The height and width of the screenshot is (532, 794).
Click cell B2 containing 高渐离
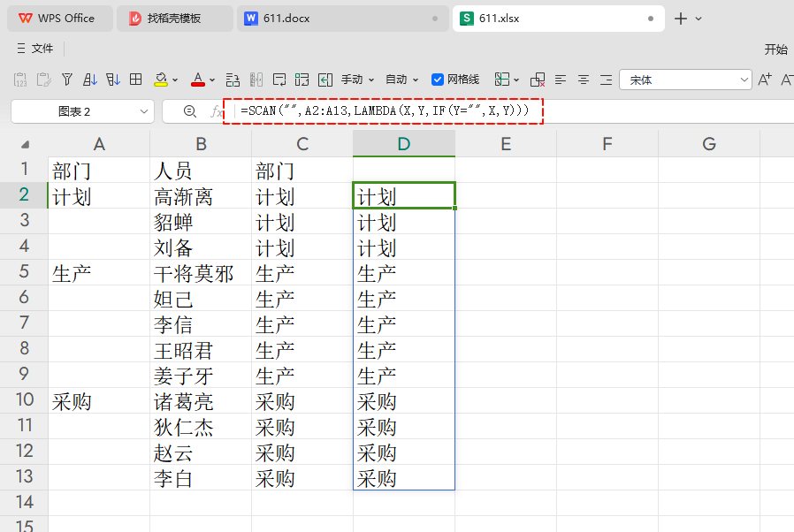(201, 196)
